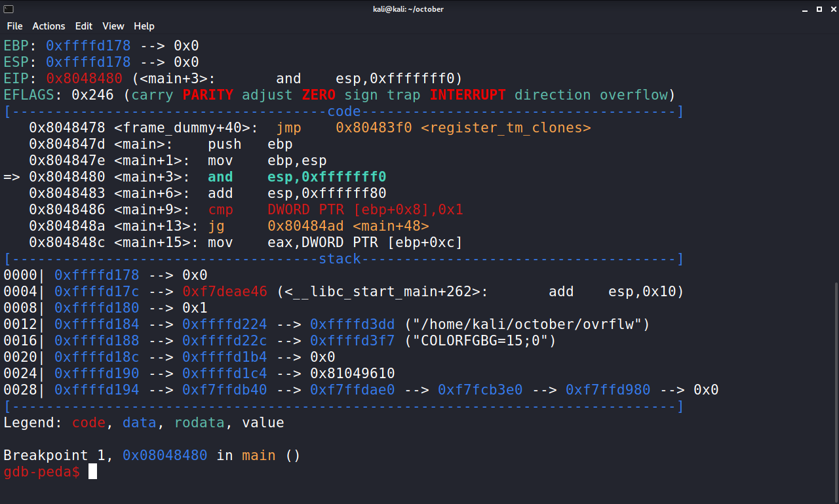Click the __libc_start_main+262 label
The height and width of the screenshot is (504, 839).
[382, 292]
